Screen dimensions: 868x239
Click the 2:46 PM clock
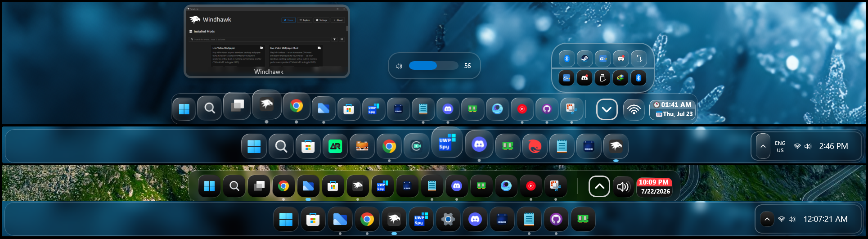(x=833, y=146)
